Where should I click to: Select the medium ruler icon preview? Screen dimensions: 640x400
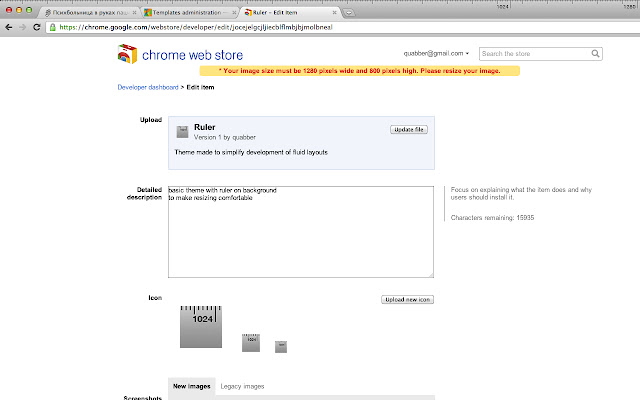[x=251, y=343]
